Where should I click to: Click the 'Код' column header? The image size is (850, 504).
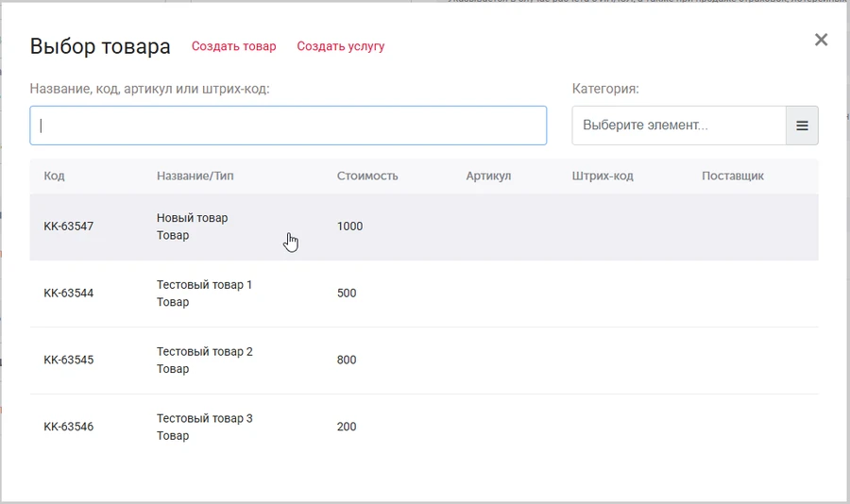coord(54,176)
